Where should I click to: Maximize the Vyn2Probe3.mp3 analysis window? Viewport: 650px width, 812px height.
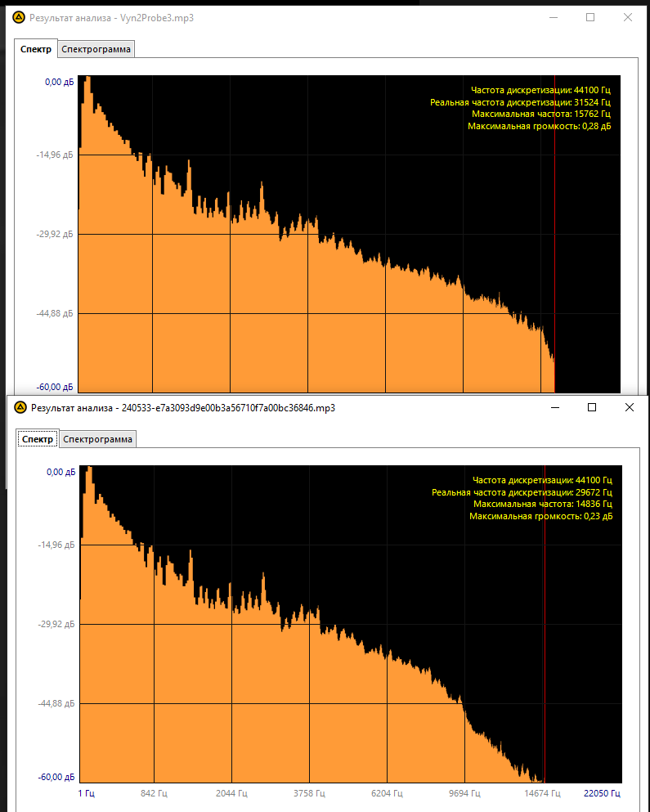point(590,18)
